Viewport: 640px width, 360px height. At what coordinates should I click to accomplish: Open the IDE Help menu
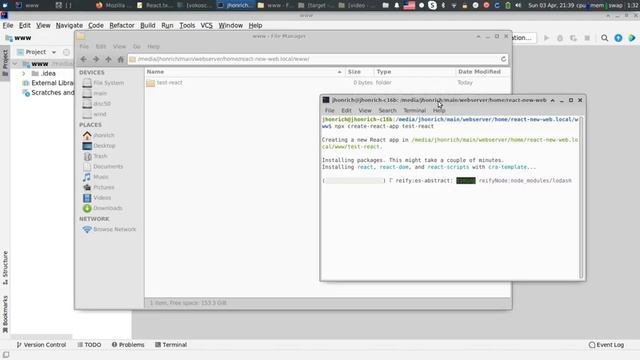coord(255,25)
